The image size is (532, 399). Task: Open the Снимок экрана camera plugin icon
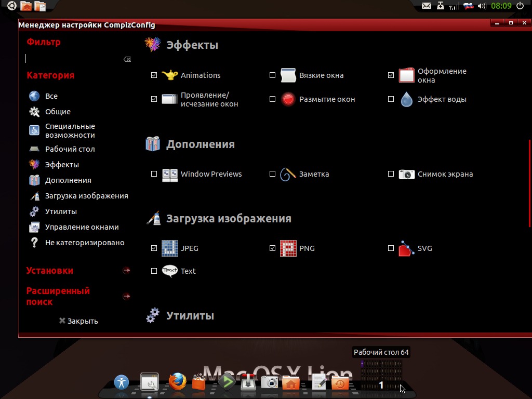(406, 174)
